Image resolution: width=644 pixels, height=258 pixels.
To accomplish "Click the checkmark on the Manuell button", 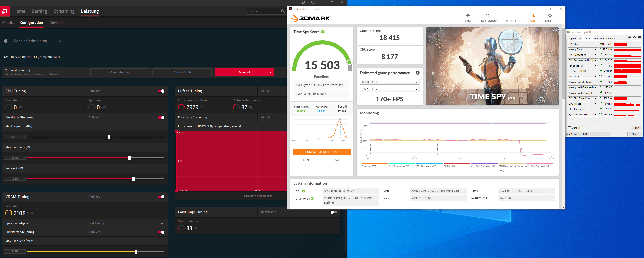I will [x=270, y=73].
